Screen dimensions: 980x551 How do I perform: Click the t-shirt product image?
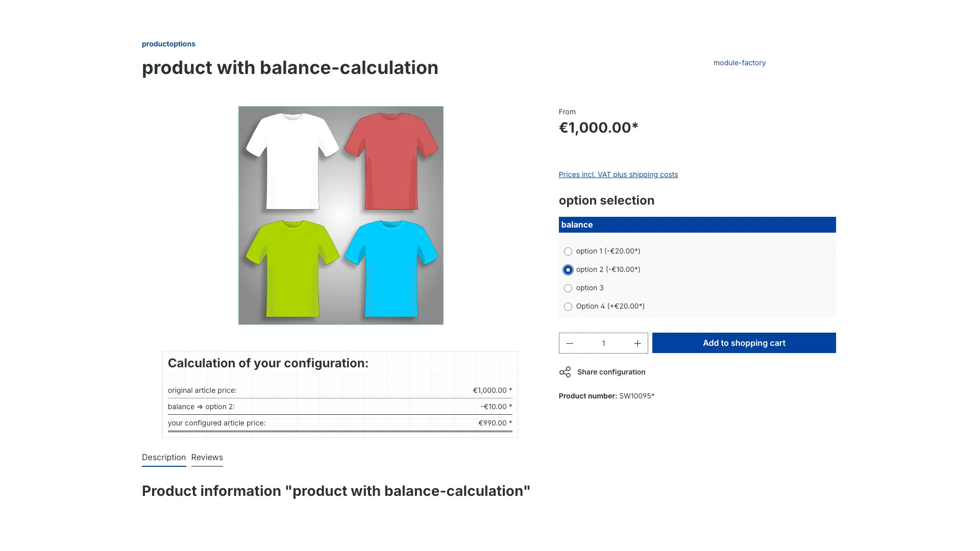(x=340, y=215)
